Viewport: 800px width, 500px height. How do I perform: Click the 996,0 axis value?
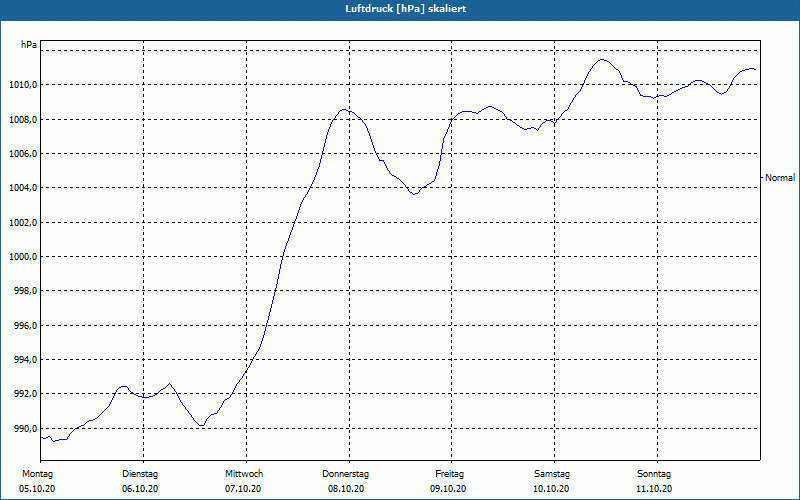coord(25,326)
